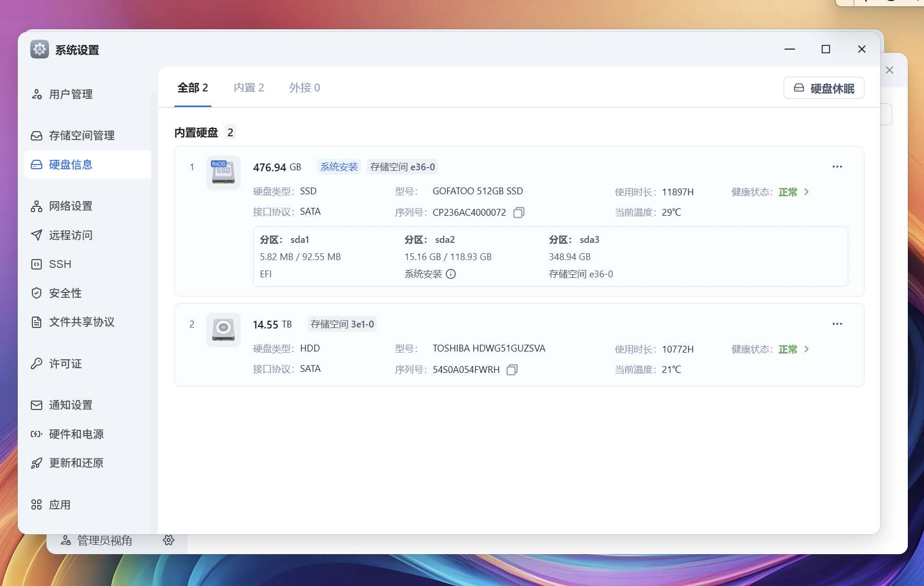The width and height of the screenshot is (924, 586).
Task: Open 存储空间管理 in the sidebar
Action: [81, 136]
